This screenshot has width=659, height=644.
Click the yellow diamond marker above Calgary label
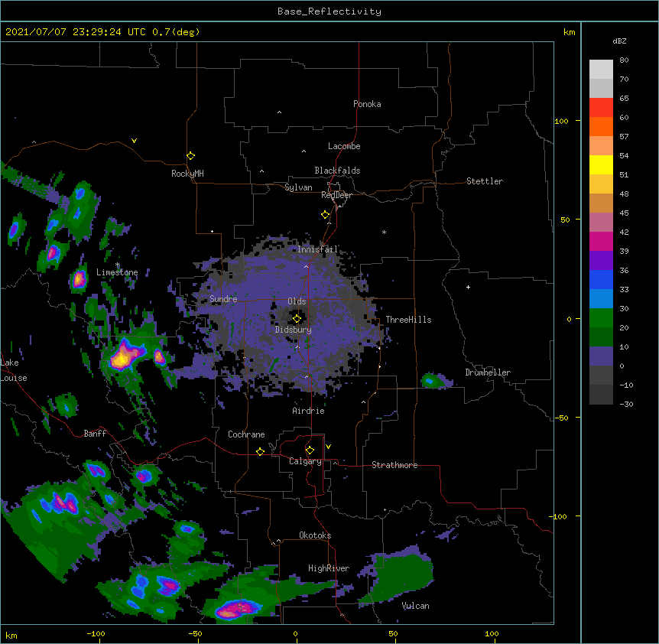click(310, 450)
